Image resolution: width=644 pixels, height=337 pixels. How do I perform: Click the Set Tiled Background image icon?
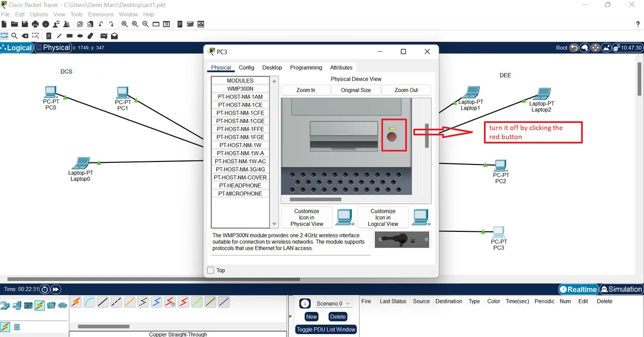pyautogui.click(x=606, y=48)
